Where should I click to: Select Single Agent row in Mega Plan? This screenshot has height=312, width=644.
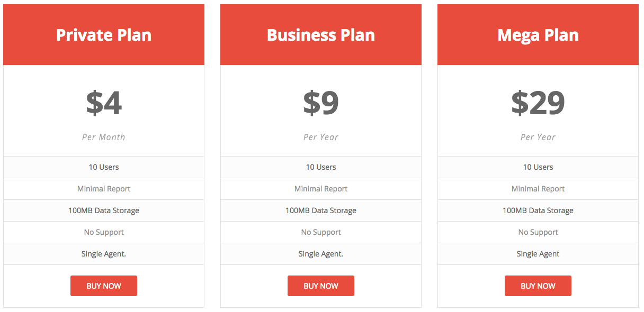(538, 254)
